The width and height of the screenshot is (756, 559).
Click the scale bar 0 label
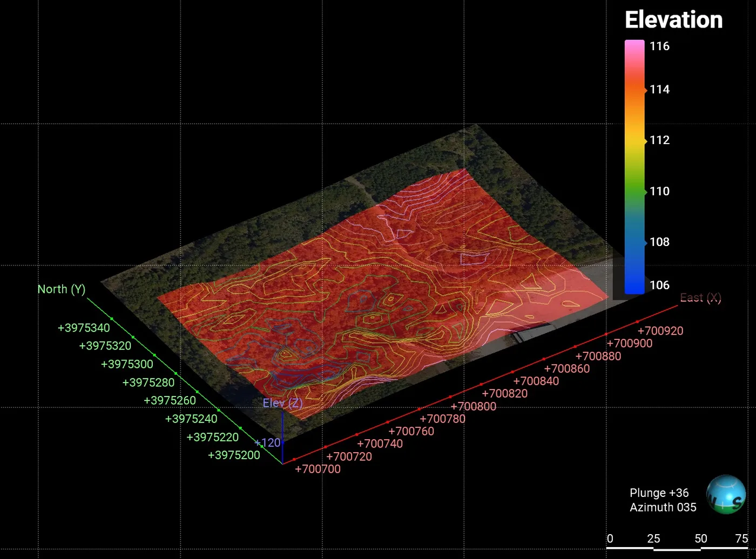tap(610, 538)
